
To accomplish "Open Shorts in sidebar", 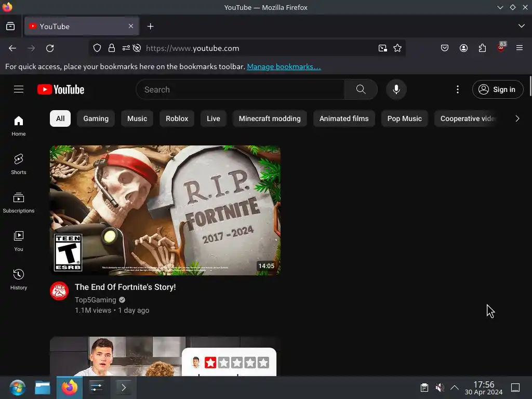I will point(19,164).
